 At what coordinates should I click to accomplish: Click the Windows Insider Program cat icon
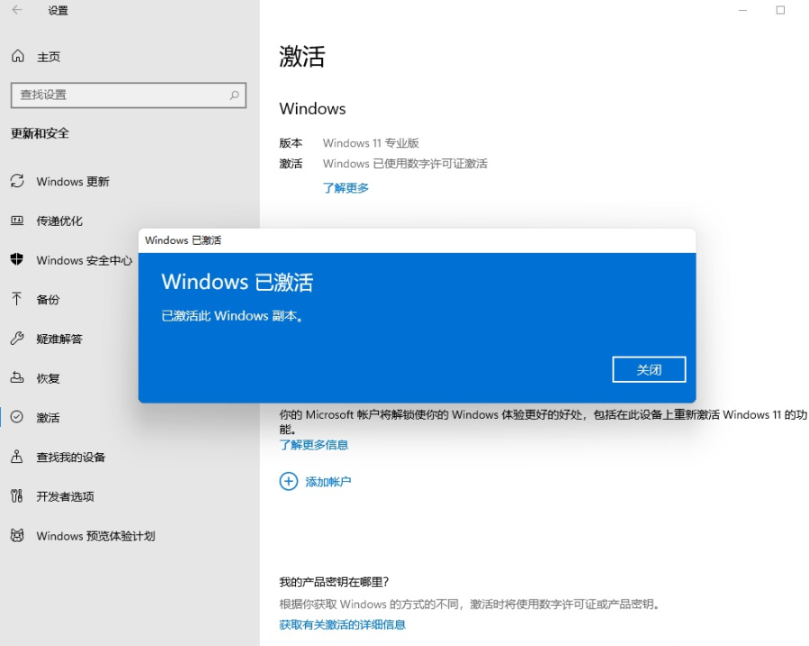(x=17, y=535)
